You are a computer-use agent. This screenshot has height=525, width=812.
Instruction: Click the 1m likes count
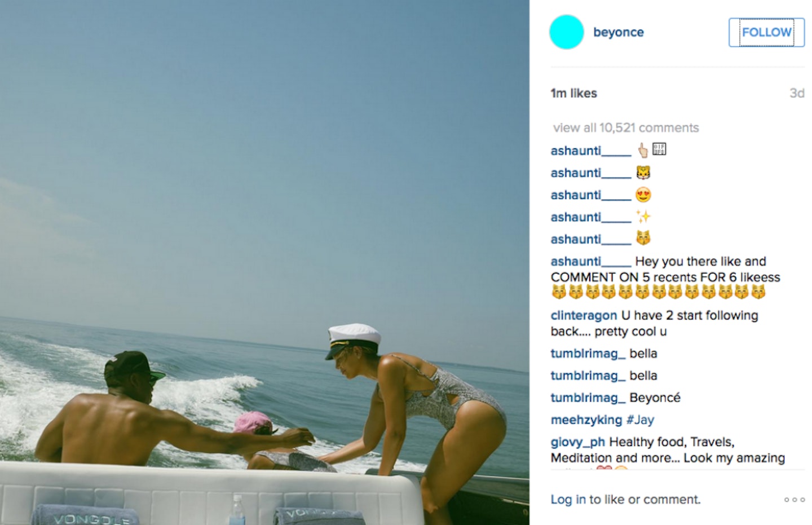573,94
